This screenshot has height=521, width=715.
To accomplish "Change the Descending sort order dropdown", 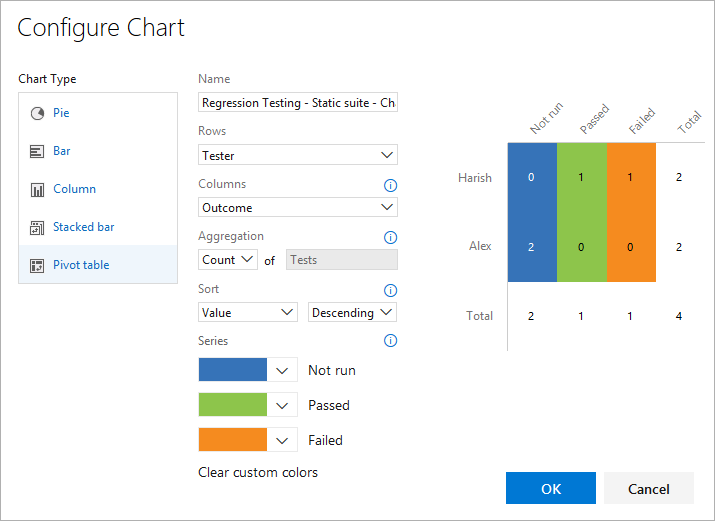I will pos(353,312).
